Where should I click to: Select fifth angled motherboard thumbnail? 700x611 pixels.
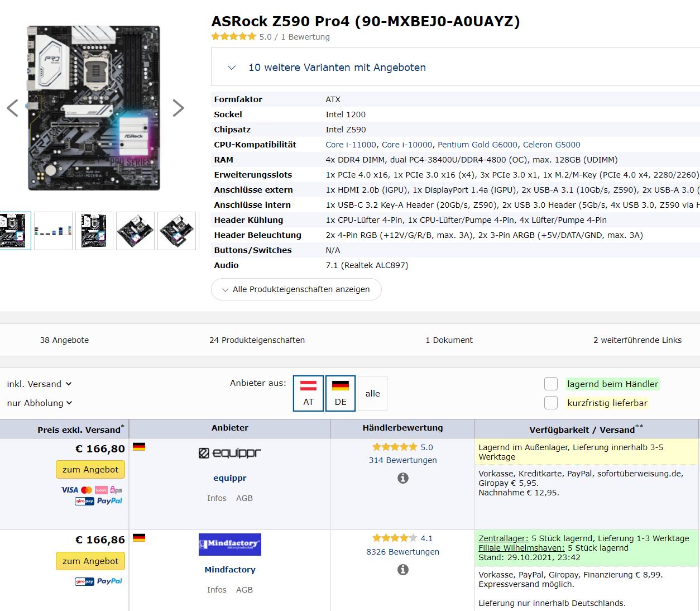pos(176,231)
